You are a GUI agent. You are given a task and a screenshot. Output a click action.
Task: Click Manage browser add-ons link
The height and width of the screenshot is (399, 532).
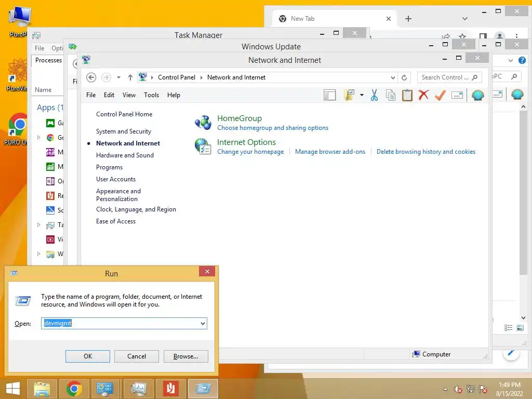(x=330, y=152)
